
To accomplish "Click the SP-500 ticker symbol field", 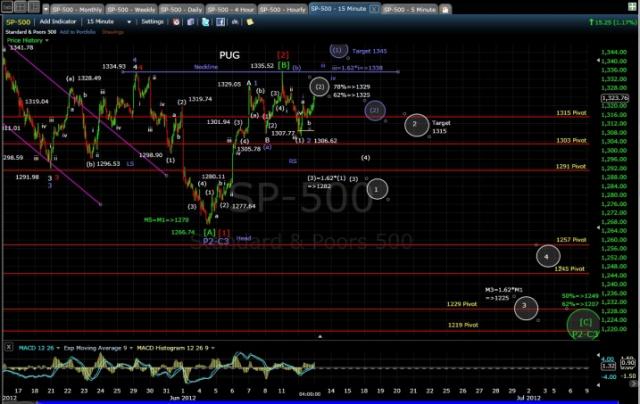I will tap(18, 22).
